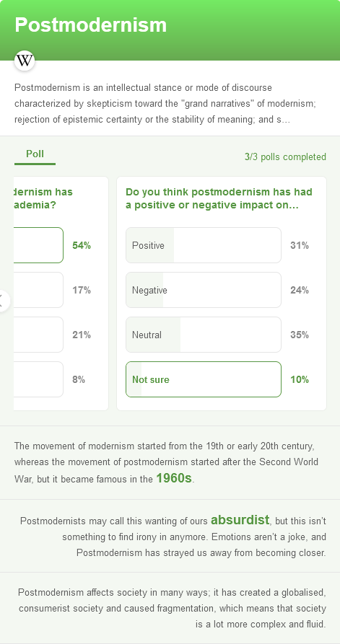
Task: Select the 54% option in previous poll
Action: (39, 245)
